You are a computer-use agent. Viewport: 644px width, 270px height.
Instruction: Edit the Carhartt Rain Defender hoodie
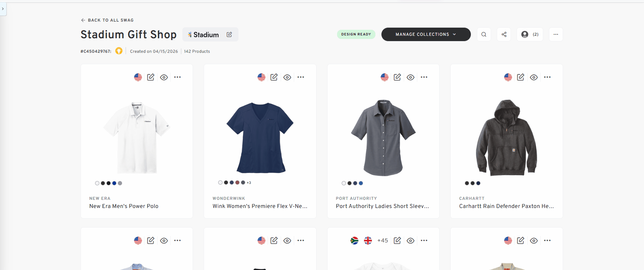521,77
